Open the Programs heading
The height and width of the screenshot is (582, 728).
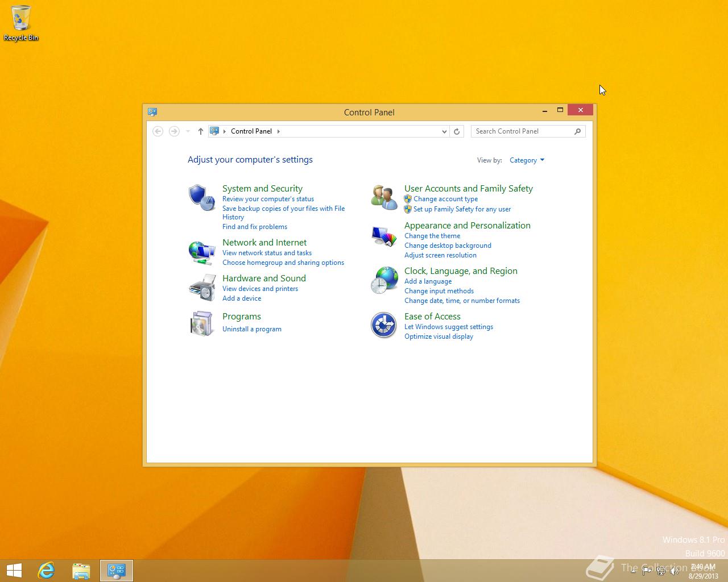[242, 317]
